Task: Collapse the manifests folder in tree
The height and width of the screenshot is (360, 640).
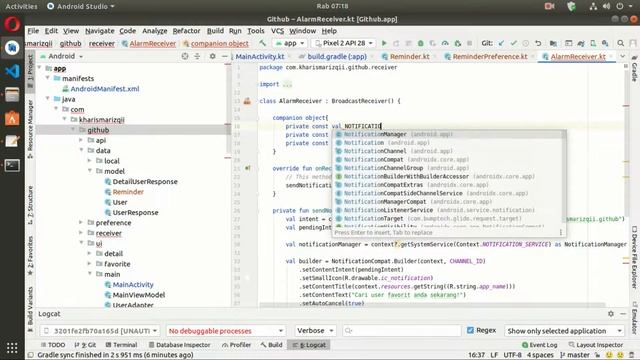Action: pos(48,78)
